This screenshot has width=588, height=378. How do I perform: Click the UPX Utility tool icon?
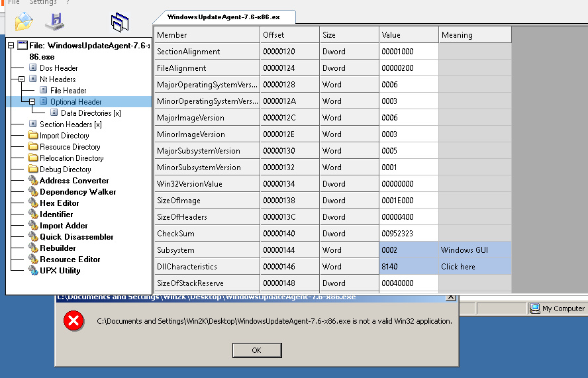click(x=33, y=270)
